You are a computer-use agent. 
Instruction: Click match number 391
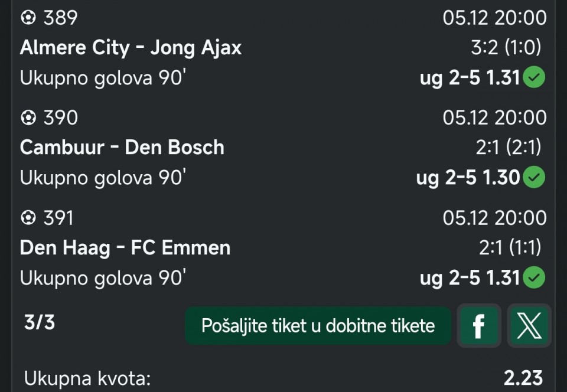coord(58,218)
